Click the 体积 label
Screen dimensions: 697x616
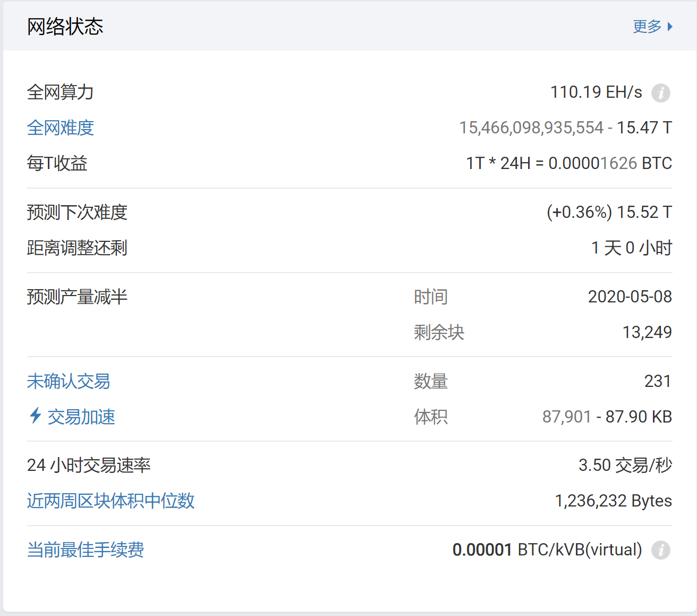[x=431, y=417]
